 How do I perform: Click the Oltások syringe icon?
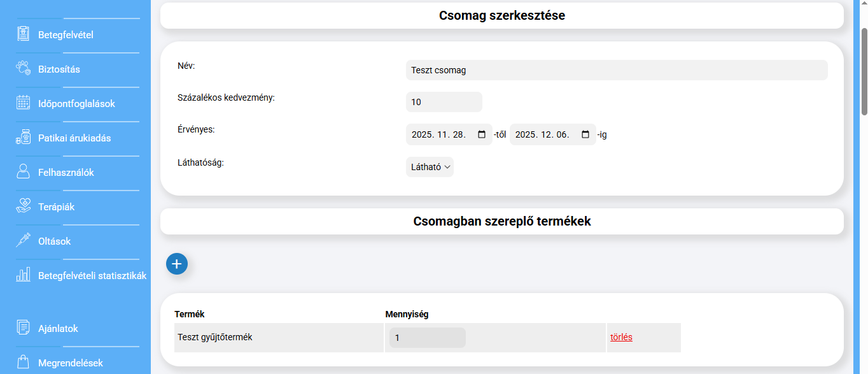tap(24, 241)
